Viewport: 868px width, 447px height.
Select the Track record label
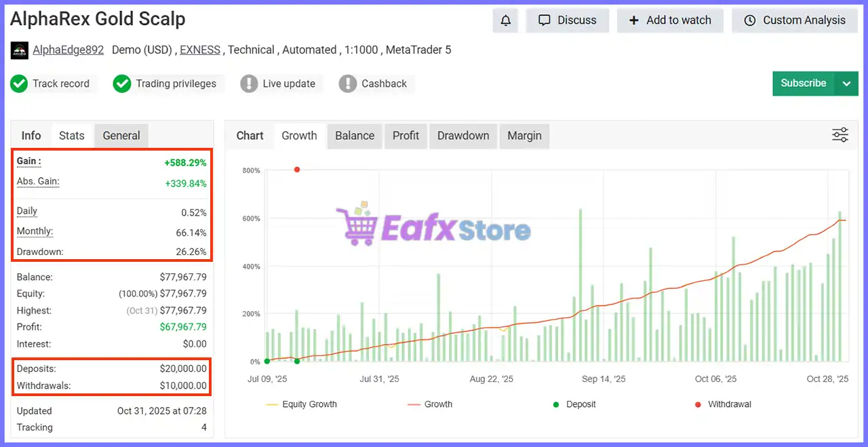coord(61,84)
